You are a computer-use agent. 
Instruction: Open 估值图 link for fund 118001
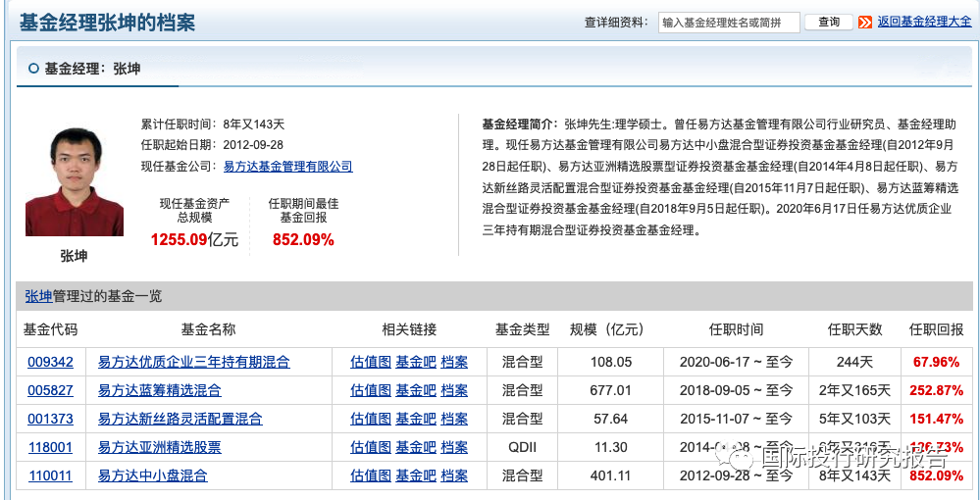click(371, 447)
